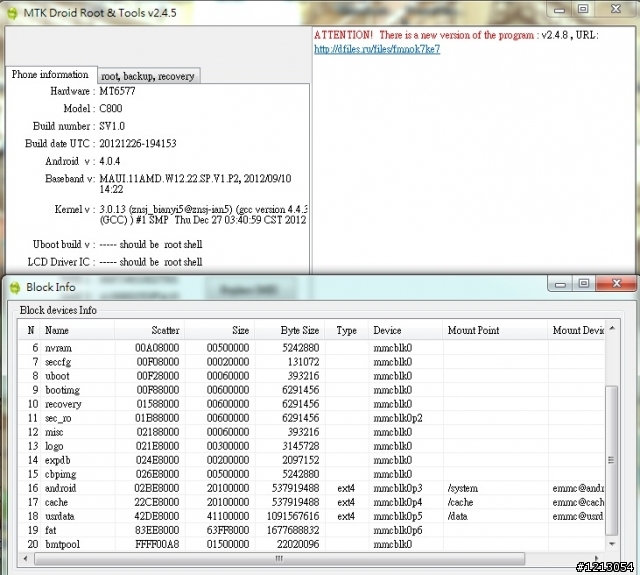This screenshot has height=575, width=640.
Task: Close the Block Info window
Action: [x=616, y=284]
